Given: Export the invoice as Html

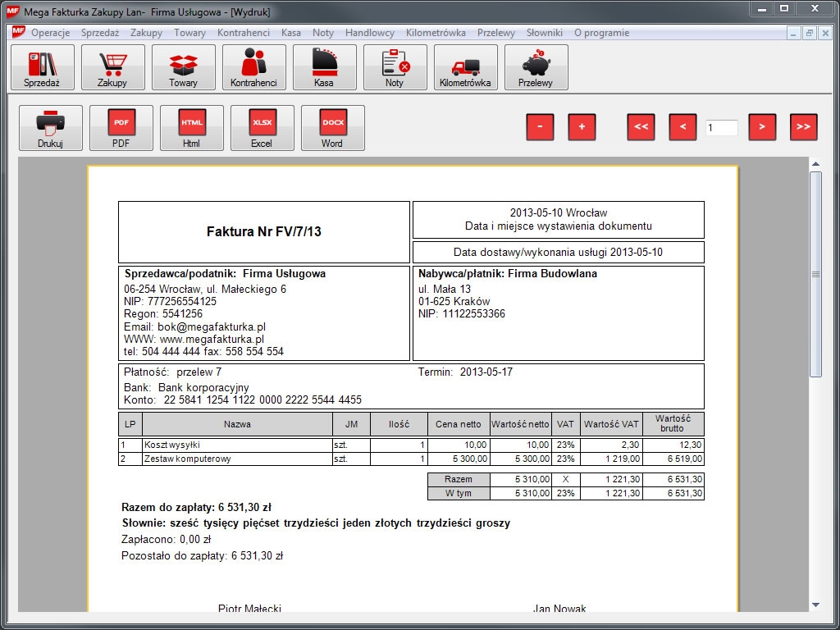Looking at the screenshot, I should tap(192, 128).
